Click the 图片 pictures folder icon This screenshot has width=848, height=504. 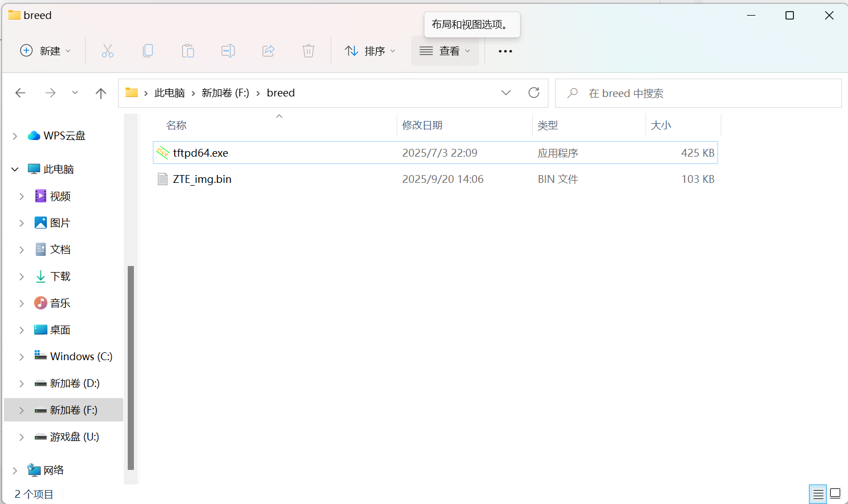(x=41, y=222)
